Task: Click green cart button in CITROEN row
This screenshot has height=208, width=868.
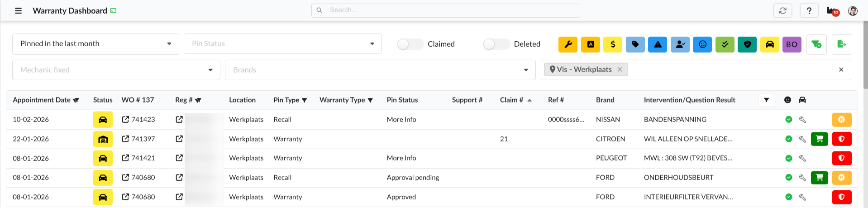Action: pos(819,139)
